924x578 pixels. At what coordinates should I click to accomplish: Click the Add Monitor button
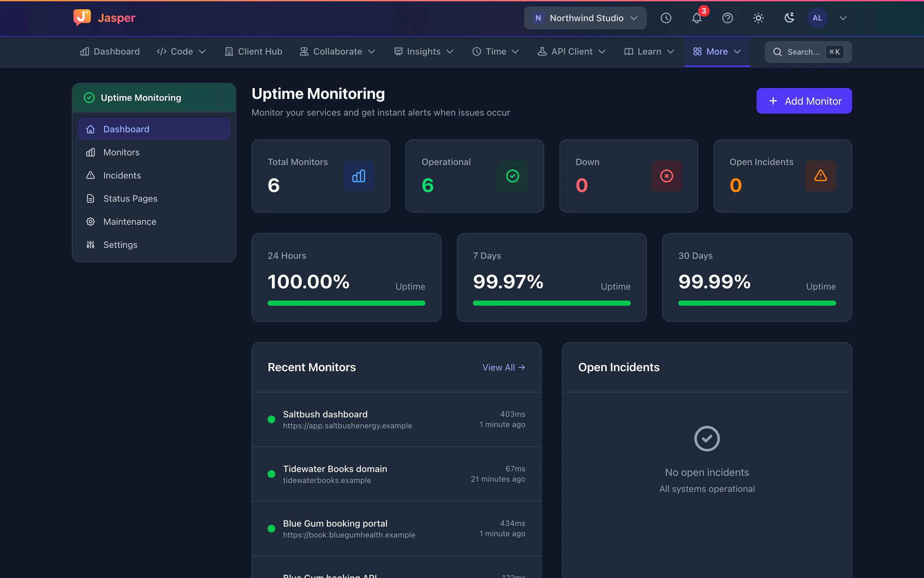click(804, 101)
